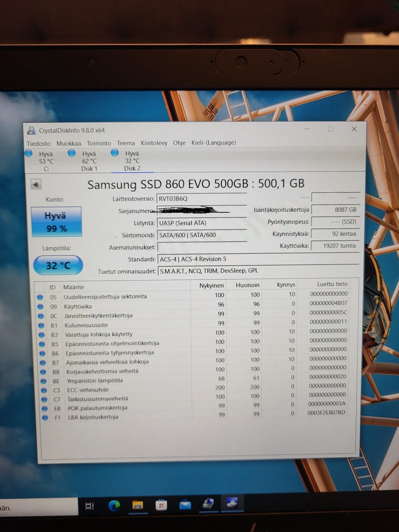Click status dot for Ympäristön lämpötila
The height and width of the screenshot is (532, 399).
(x=44, y=381)
